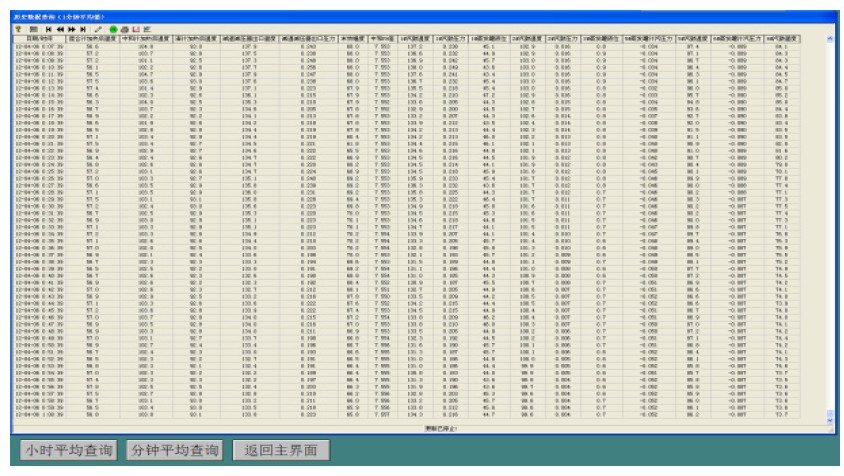Jump to the last record
Viewport: 844px width, 476px height.
pyautogui.click(x=82, y=30)
